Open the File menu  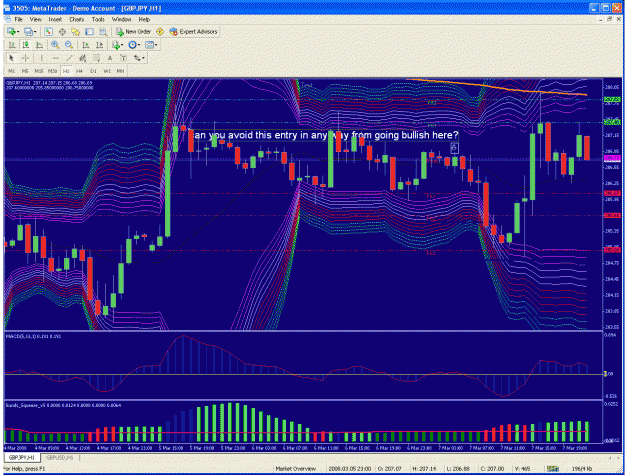(19, 20)
